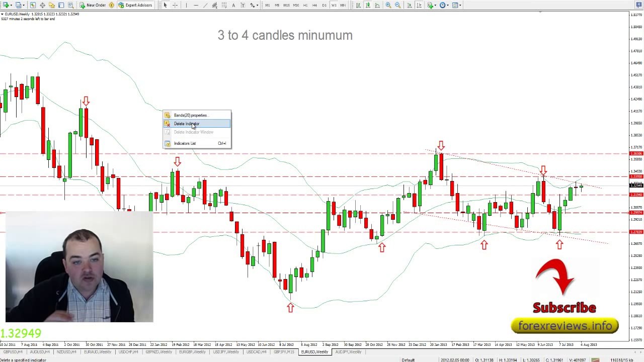644x362 pixels.
Task: Open the Navigator panel icon
Action: (52, 5)
